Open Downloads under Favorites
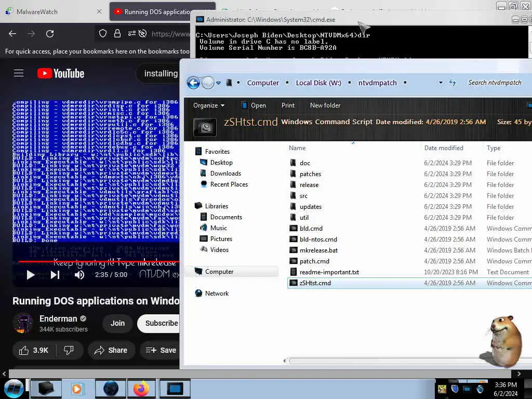Image resolution: width=532 pixels, height=399 pixels. click(225, 174)
